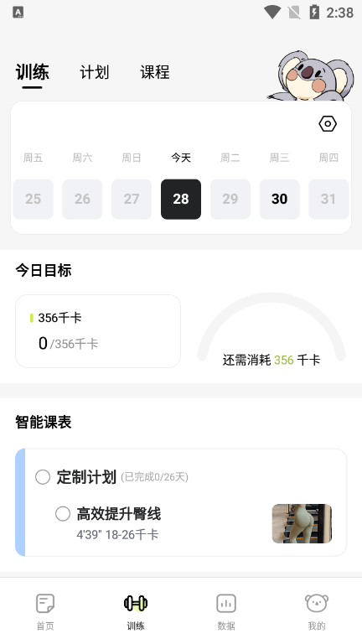Open the 高效提升臀线 workout thumbnail
Viewport: 362px width, 644px height.
[302, 523]
